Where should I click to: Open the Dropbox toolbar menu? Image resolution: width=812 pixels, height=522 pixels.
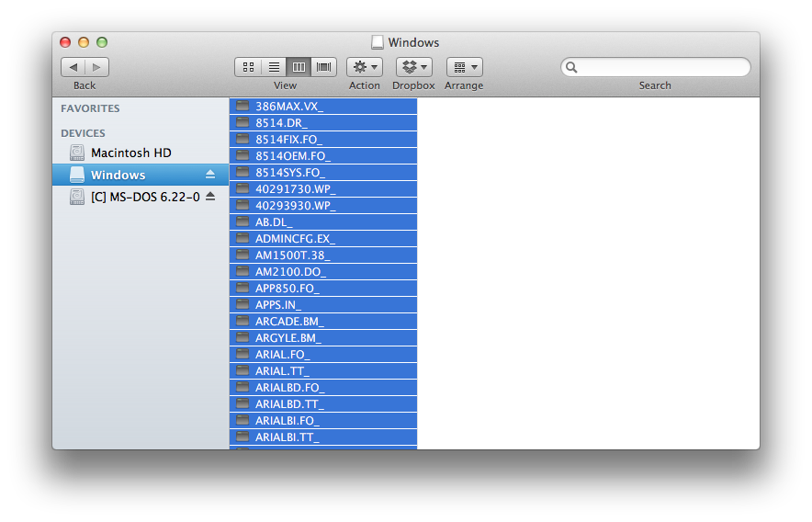(414, 67)
